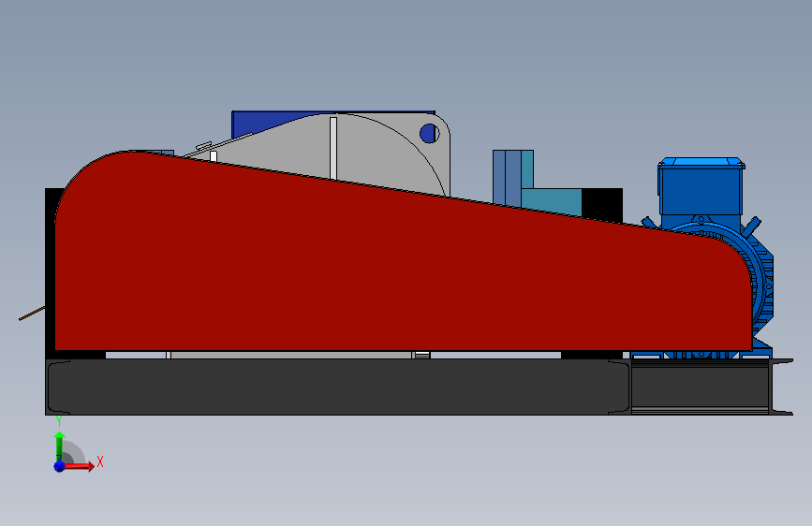This screenshot has height=526, width=812.
Task: Select the green arrow of the Y axis
Action: 59,446
